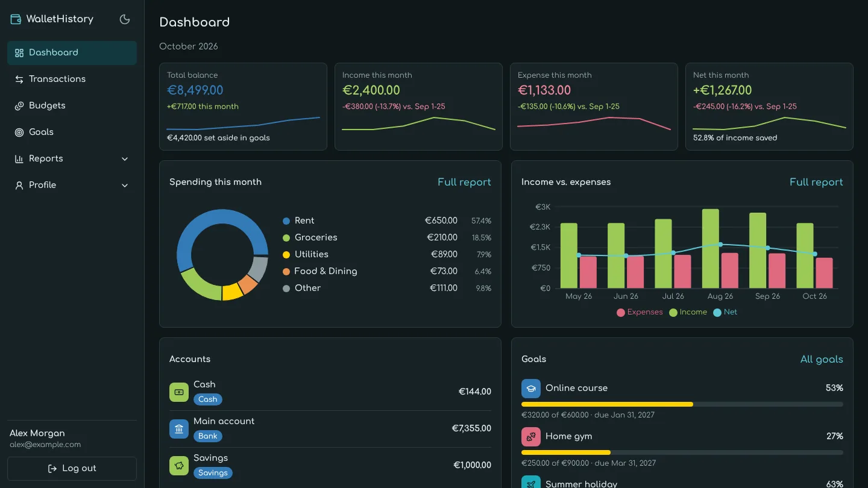
Task: Click the Profile person icon
Action: pos(19,186)
